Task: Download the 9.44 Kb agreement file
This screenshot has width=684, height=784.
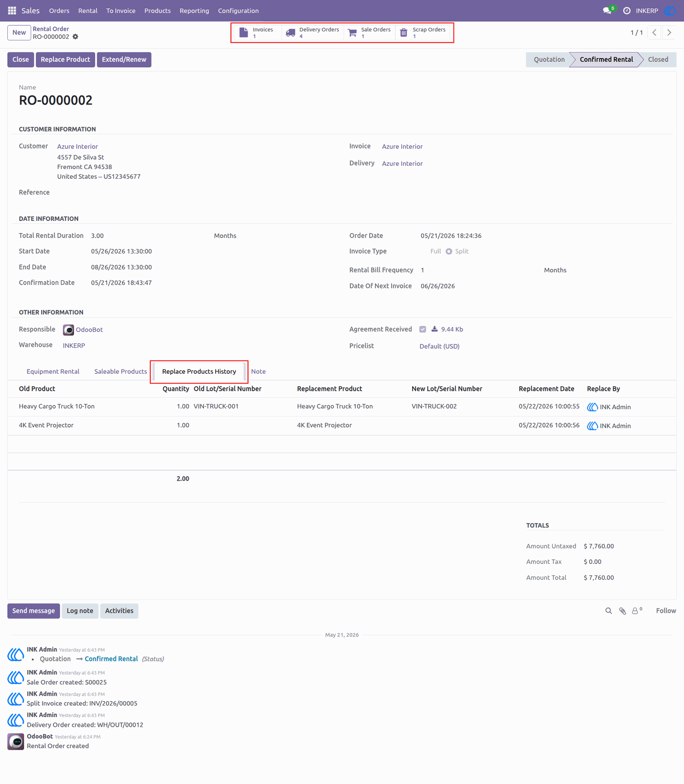Action: point(447,329)
